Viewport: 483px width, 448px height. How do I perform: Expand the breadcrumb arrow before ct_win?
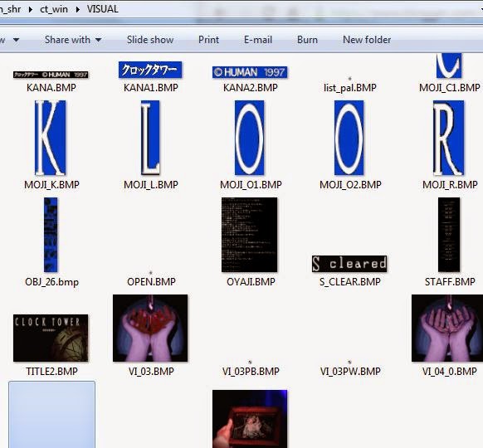(31, 9)
